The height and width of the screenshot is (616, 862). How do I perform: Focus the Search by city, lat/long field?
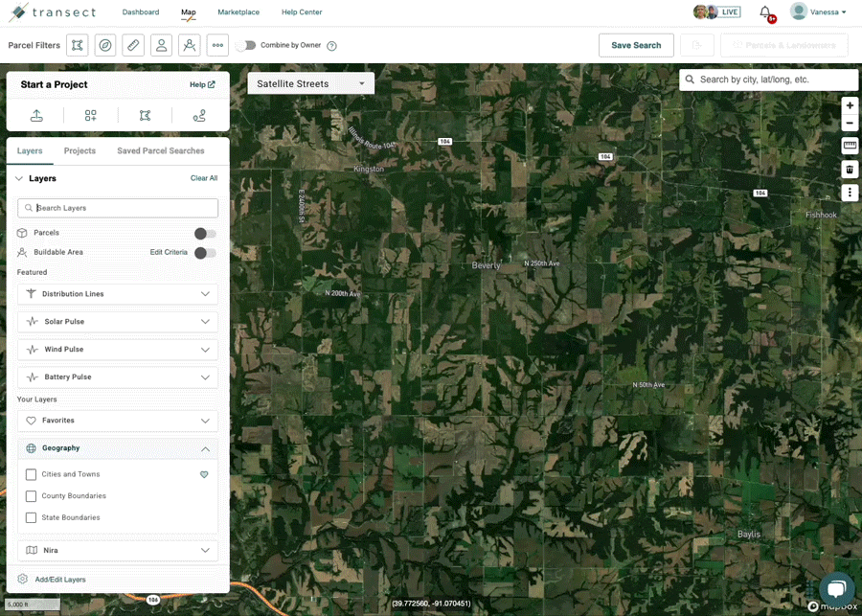(768, 80)
